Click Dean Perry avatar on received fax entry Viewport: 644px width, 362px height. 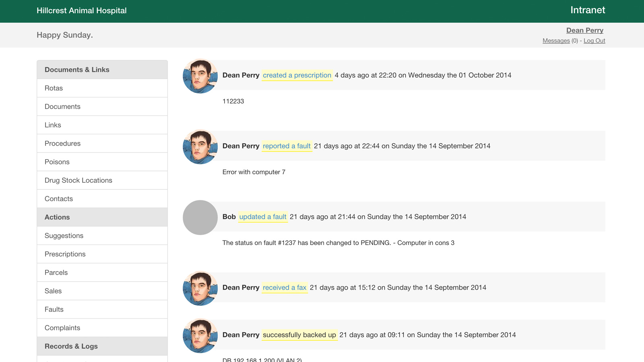coord(200,288)
